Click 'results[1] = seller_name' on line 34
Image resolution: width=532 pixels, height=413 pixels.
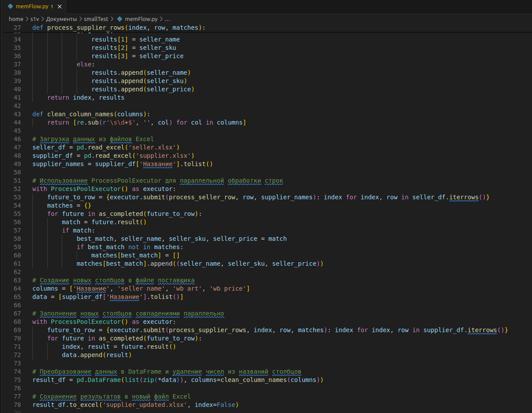point(136,39)
